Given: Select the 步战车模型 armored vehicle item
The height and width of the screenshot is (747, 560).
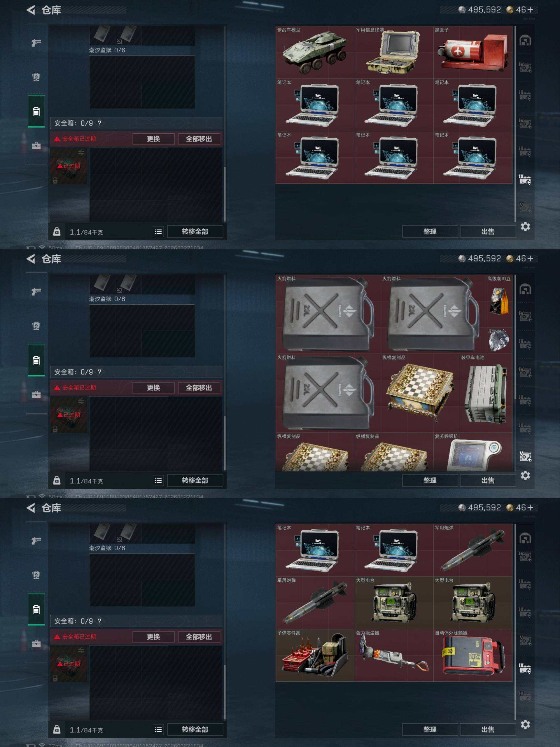Looking at the screenshot, I should point(315,52).
